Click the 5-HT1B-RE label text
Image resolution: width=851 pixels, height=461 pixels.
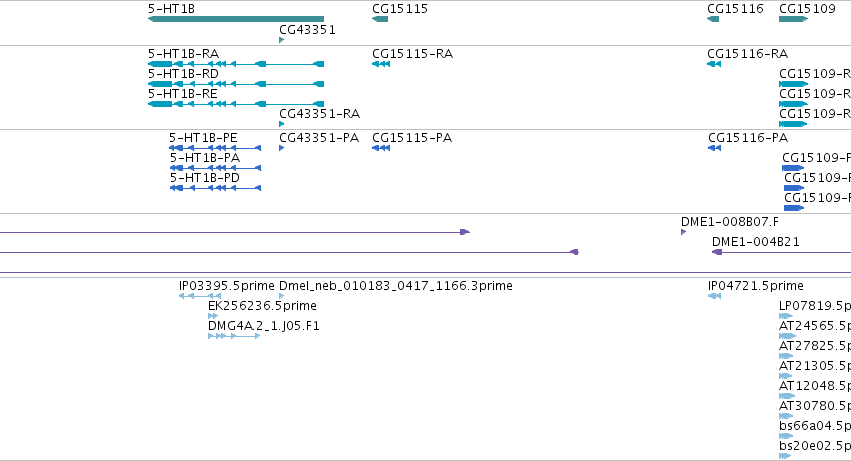[x=182, y=94]
